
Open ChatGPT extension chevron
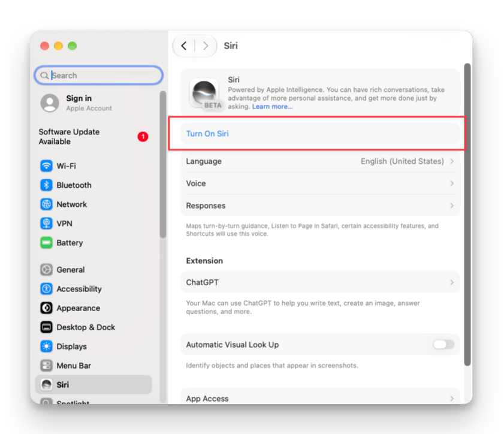(452, 282)
